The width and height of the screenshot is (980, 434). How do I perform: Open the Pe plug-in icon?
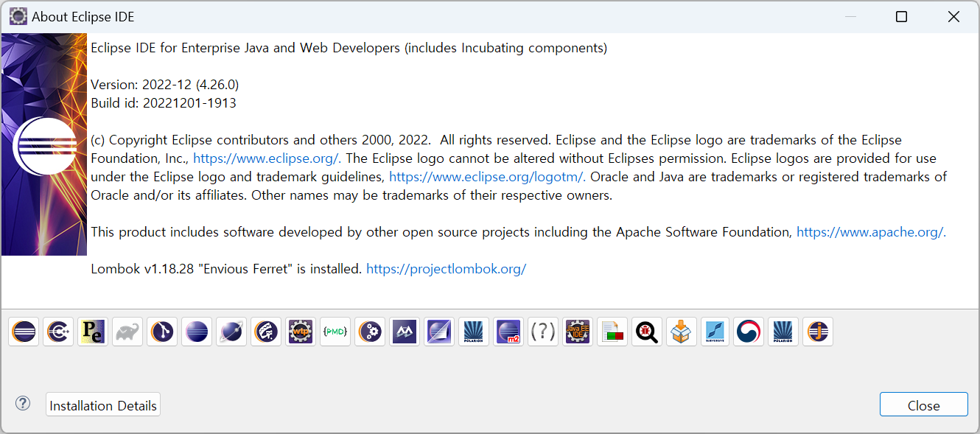tap(93, 332)
